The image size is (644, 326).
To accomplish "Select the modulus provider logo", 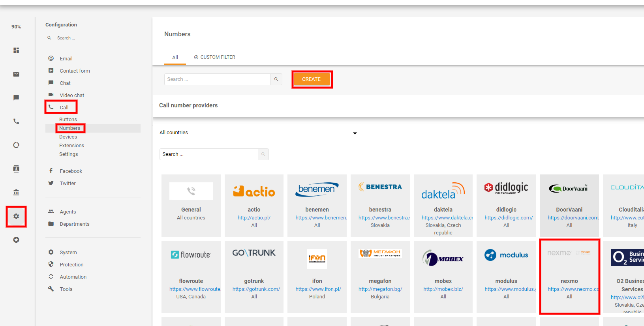I will coord(506,255).
